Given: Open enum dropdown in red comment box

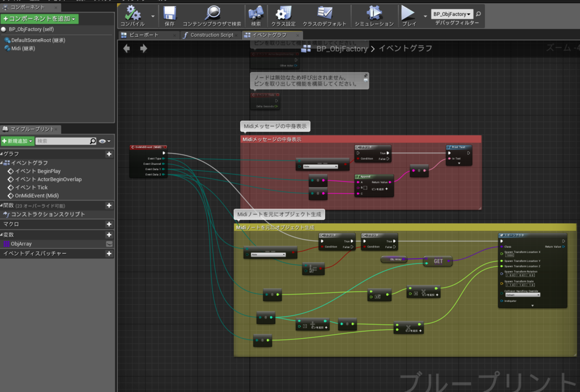Looking at the screenshot, I should coord(321,167).
